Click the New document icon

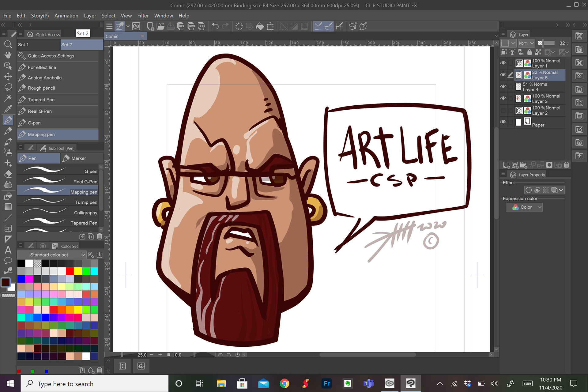coord(150,26)
